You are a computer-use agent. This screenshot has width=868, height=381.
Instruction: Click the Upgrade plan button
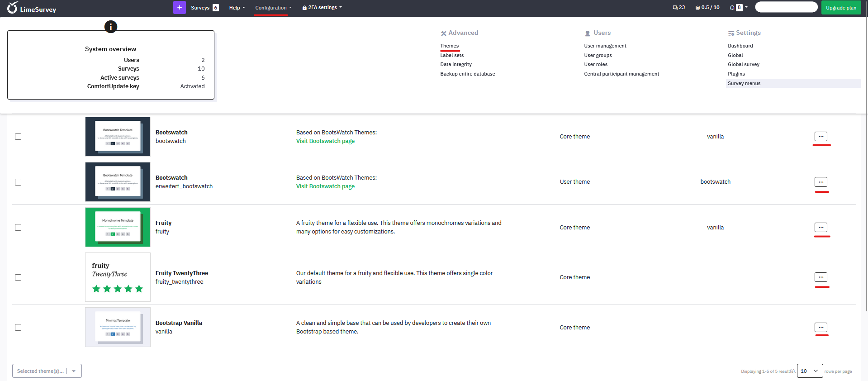(x=841, y=8)
